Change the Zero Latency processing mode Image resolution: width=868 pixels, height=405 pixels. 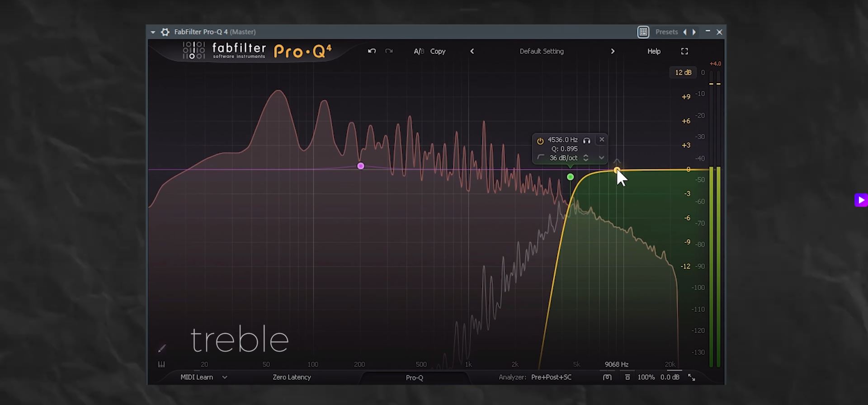click(292, 377)
